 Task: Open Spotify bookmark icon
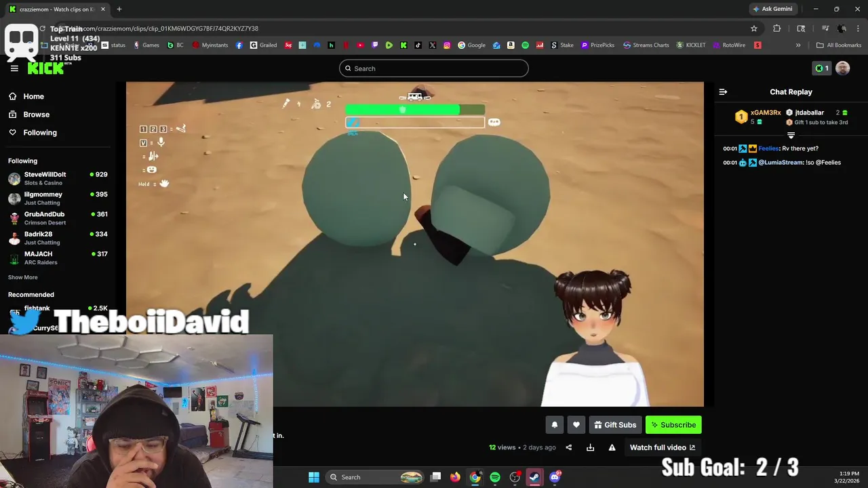[x=525, y=45]
